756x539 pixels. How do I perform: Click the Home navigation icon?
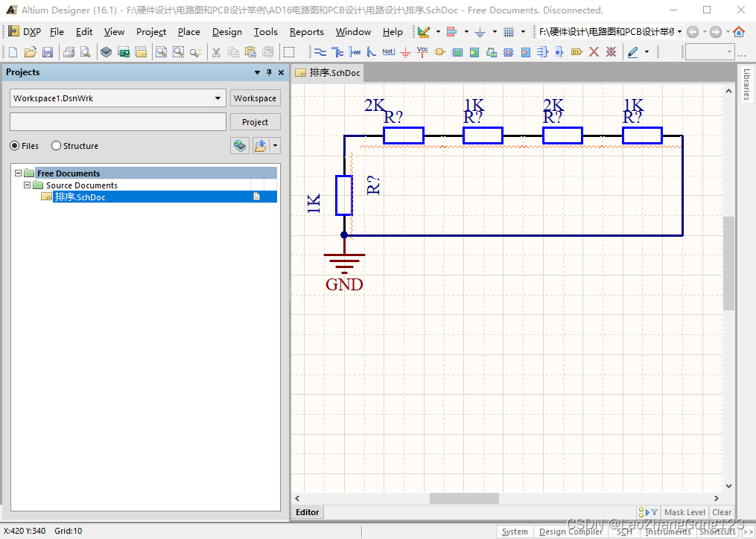pos(739,32)
